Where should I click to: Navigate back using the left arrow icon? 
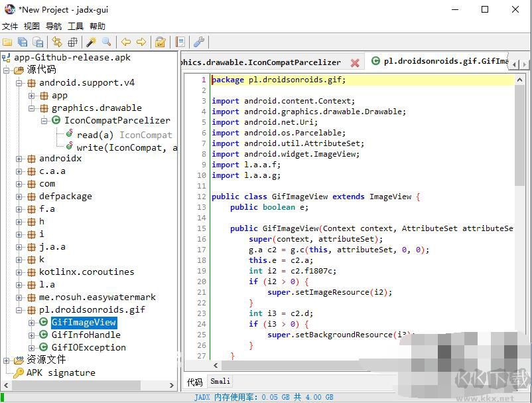coord(126,41)
